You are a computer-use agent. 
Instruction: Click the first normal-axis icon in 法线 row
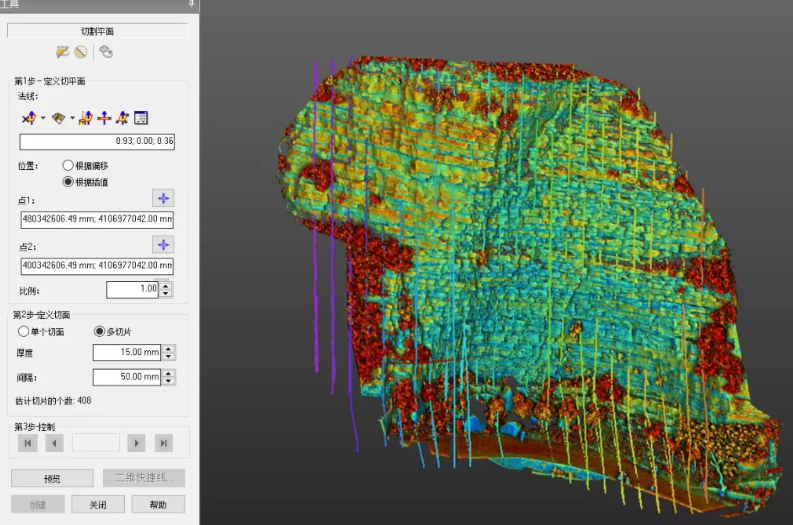pos(27,118)
